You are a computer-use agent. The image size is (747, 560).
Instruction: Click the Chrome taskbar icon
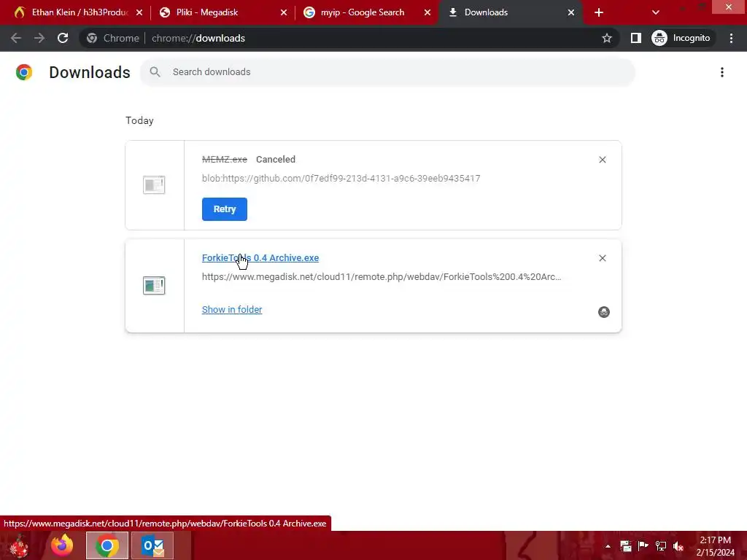point(107,545)
